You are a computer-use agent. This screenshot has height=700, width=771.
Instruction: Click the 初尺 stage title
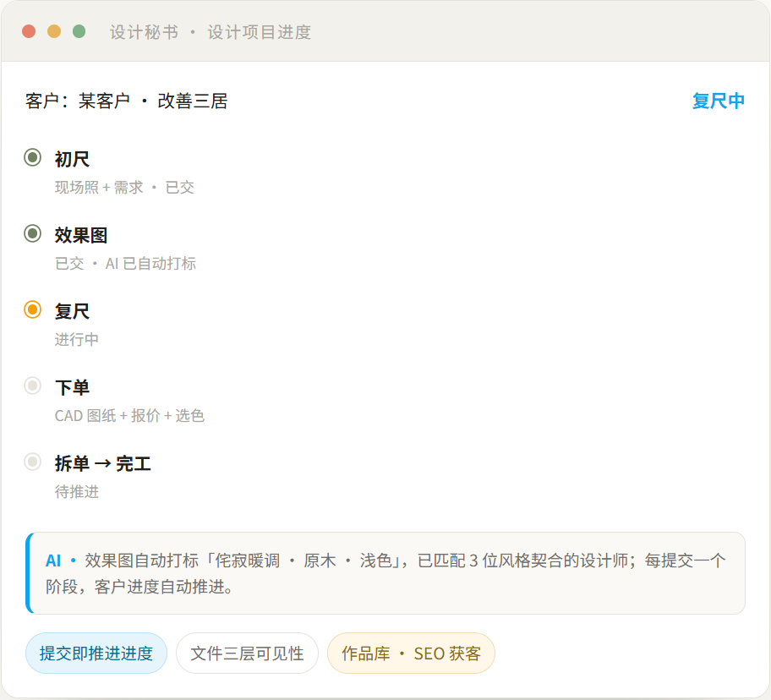pos(73,159)
